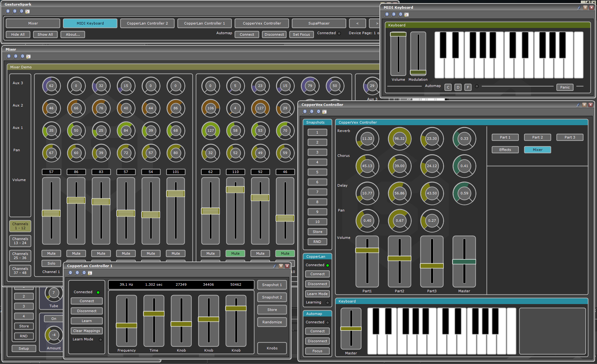Viewport: 597px width, 364px height.
Task: Reset zoom in the CopperVex Controller window
Action: (x=311, y=112)
